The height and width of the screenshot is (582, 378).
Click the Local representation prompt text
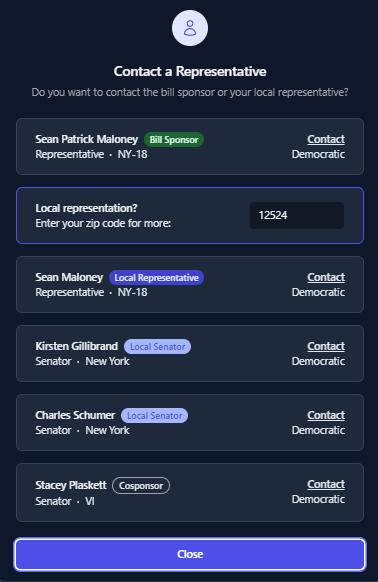point(87,208)
